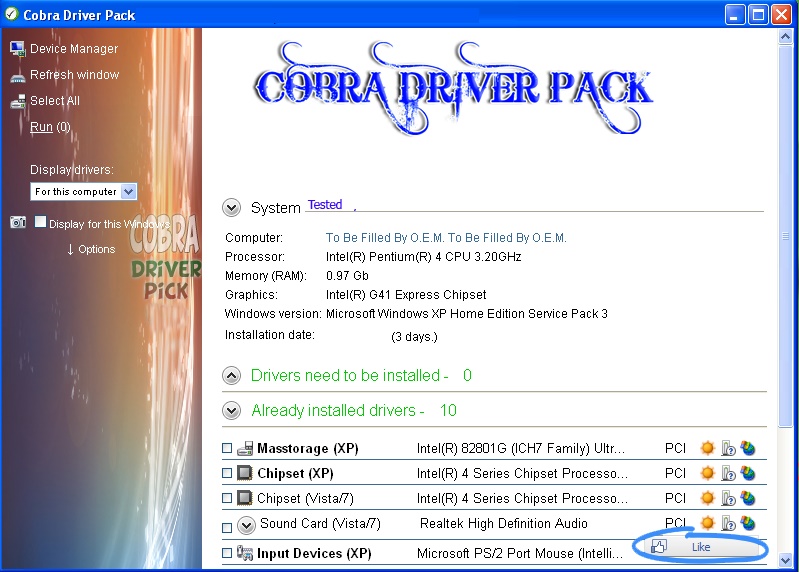Screen dimensions: 799x572
Task: Choose Select All in the sidebar
Action: pos(55,101)
